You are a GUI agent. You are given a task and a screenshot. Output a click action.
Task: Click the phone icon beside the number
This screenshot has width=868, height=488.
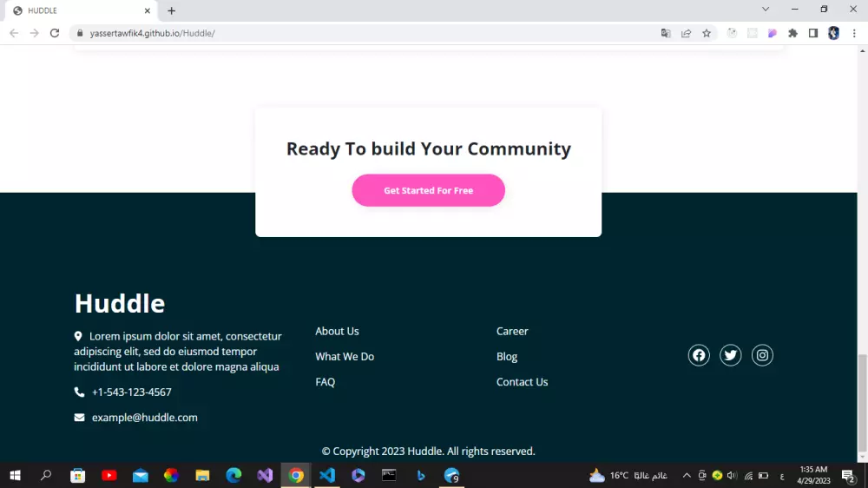(x=79, y=392)
